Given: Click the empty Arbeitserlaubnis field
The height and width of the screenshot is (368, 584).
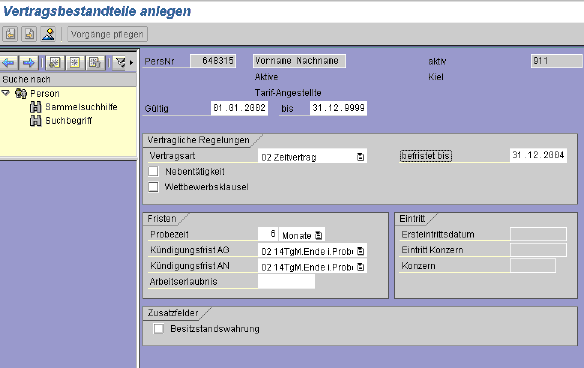Looking at the screenshot, I should pos(286,281).
